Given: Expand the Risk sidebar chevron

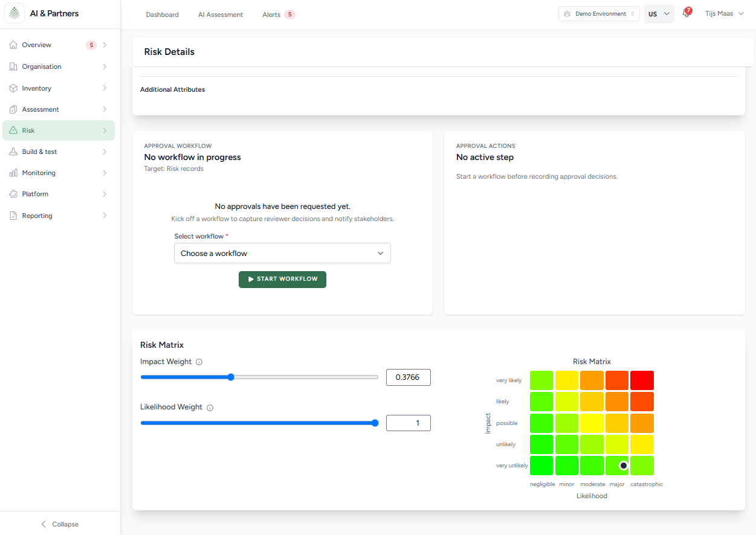Looking at the screenshot, I should pyautogui.click(x=105, y=130).
